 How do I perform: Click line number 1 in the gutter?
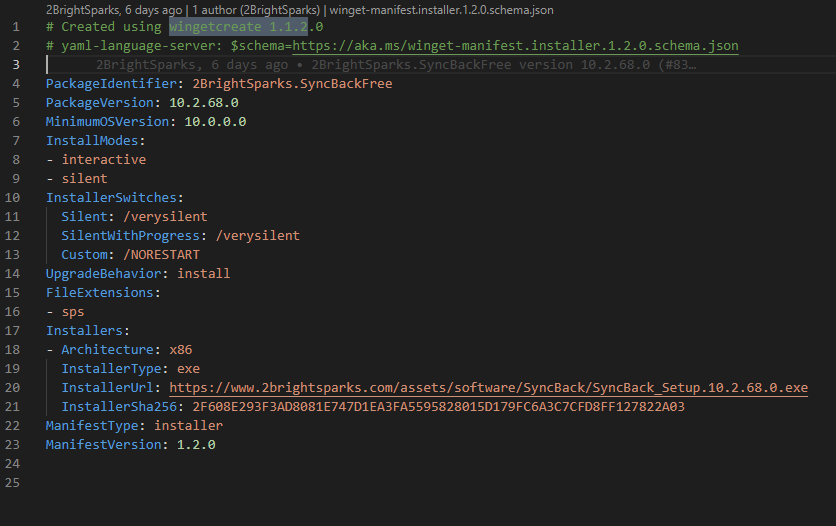(16, 27)
